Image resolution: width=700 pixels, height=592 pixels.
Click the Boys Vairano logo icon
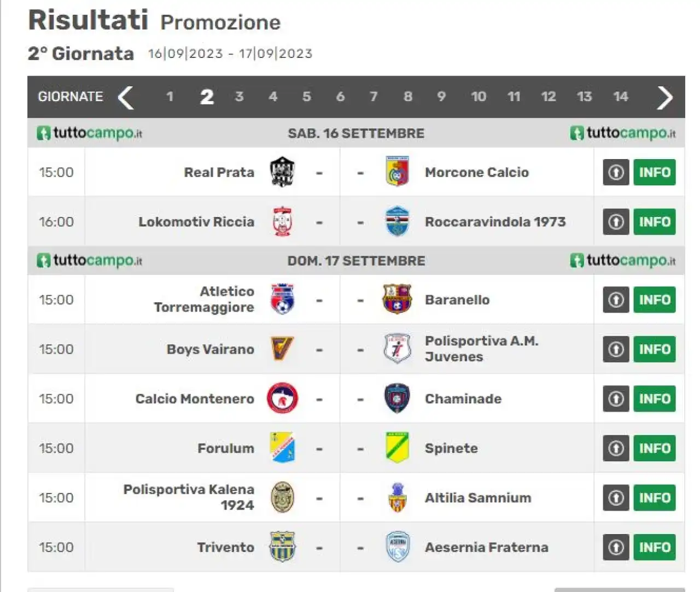(283, 349)
